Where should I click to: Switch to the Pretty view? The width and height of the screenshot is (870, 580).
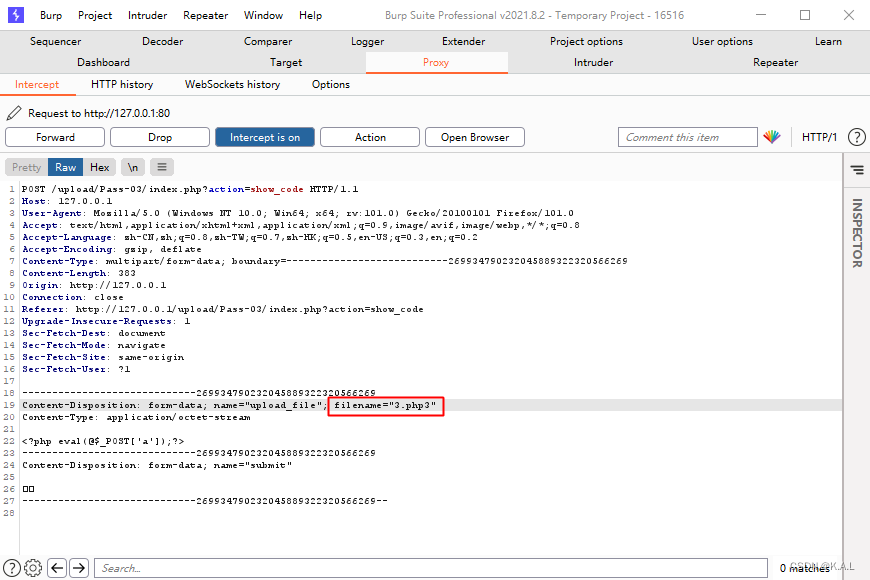(x=27, y=167)
